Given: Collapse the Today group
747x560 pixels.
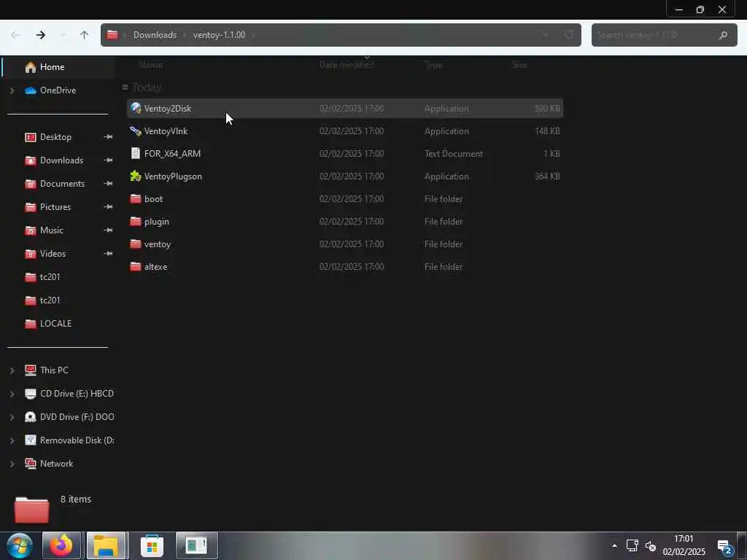Looking at the screenshot, I should (125, 87).
